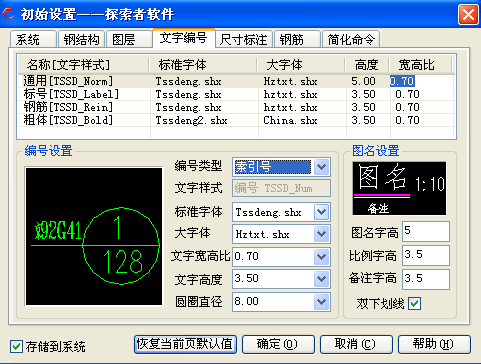The image size is (481, 364).
Task: Confirm with the 确定(O) button
Action: pyautogui.click(x=278, y=344)
